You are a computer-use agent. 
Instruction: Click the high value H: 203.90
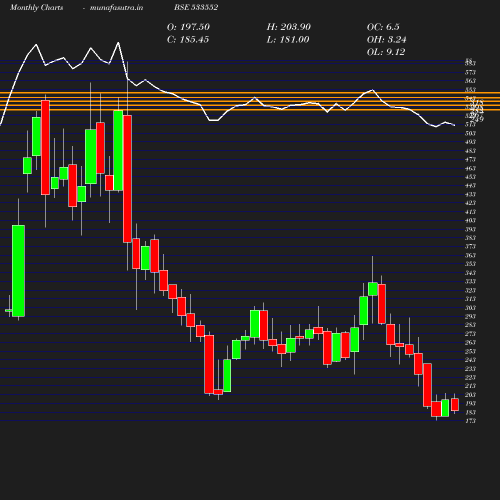click(x=289, y=27)
